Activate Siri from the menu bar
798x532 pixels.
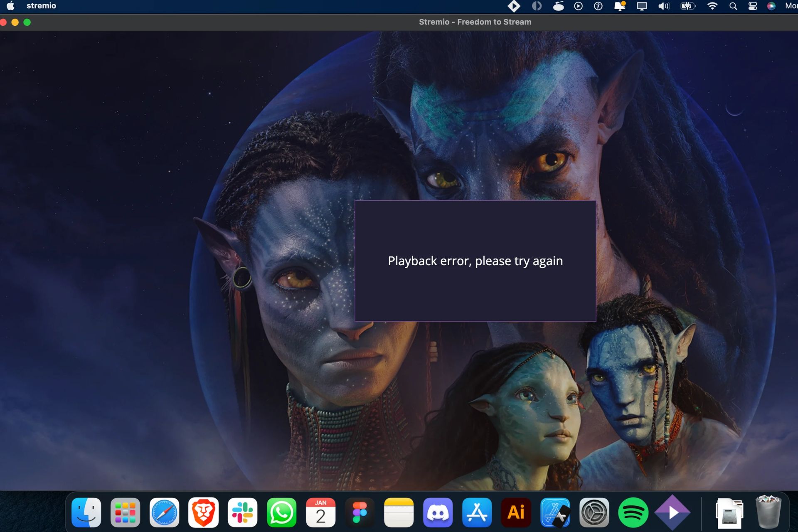click(x=771, y=6)
